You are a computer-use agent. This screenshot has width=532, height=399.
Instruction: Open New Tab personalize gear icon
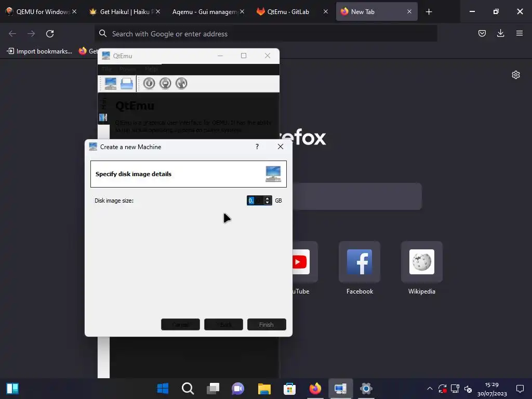tap(516, 75)
